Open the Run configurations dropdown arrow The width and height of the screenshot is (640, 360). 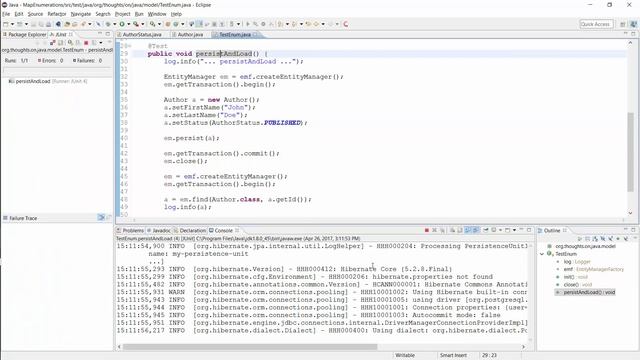pyautogui.click(x=129, y=24)
